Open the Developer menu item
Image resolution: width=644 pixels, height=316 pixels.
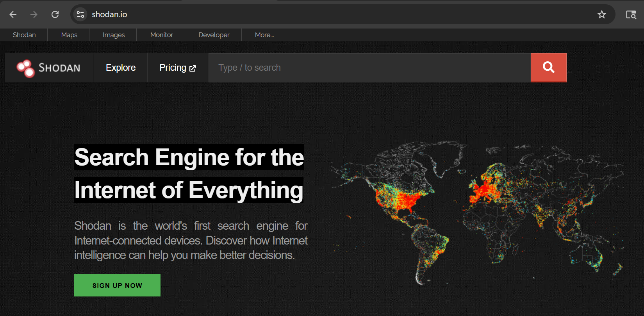tap(214, 35)
